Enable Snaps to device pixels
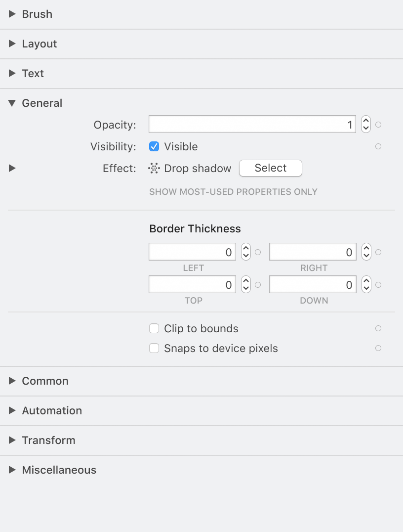403x532 pixels. (154, 348)
